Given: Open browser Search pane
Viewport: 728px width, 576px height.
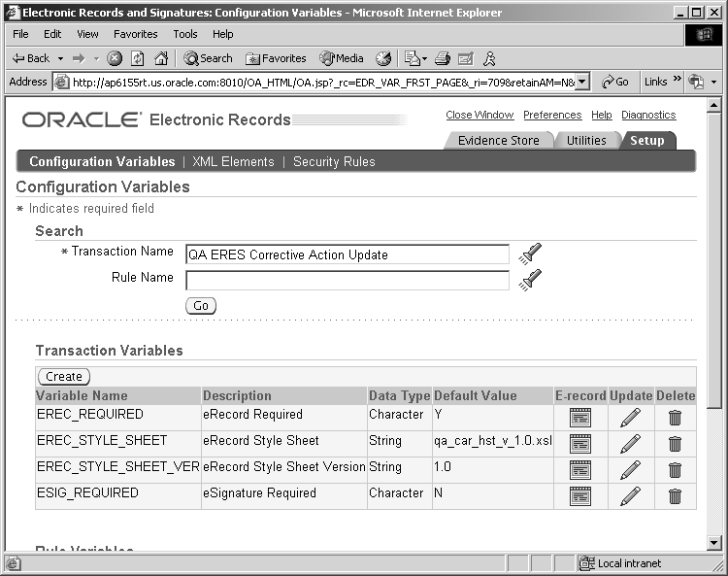Looking at the screenshot, I should point(208,58).
